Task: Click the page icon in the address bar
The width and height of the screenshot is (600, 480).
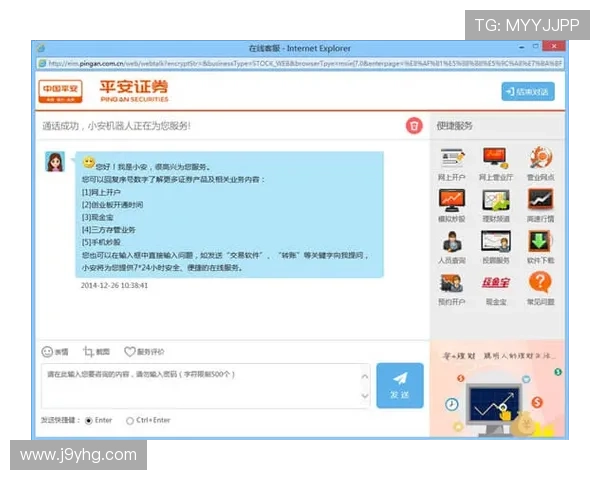Action: coord(42,63)
